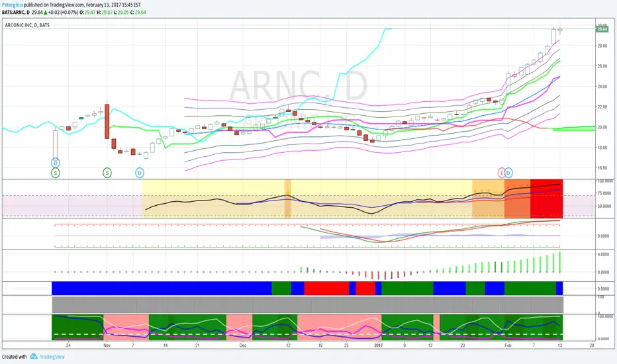Click the green up-arrow price change icon

(46, 12)
